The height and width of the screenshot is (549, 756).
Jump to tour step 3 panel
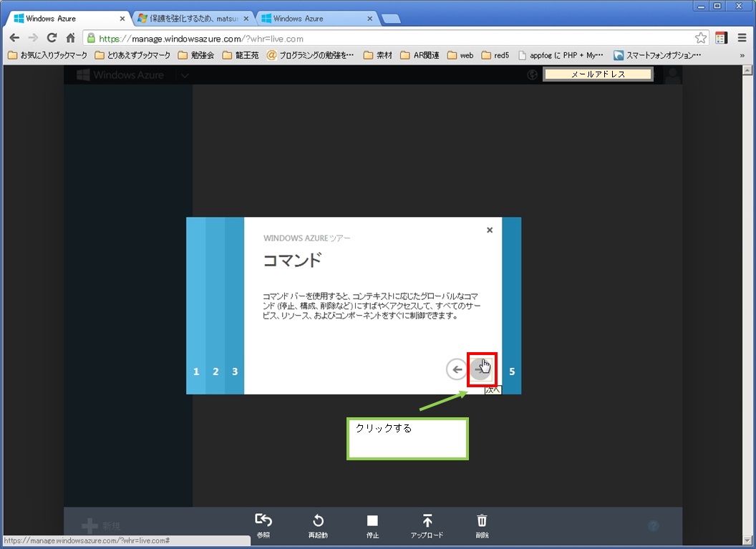pyautogui.click(x=235, y=306)
